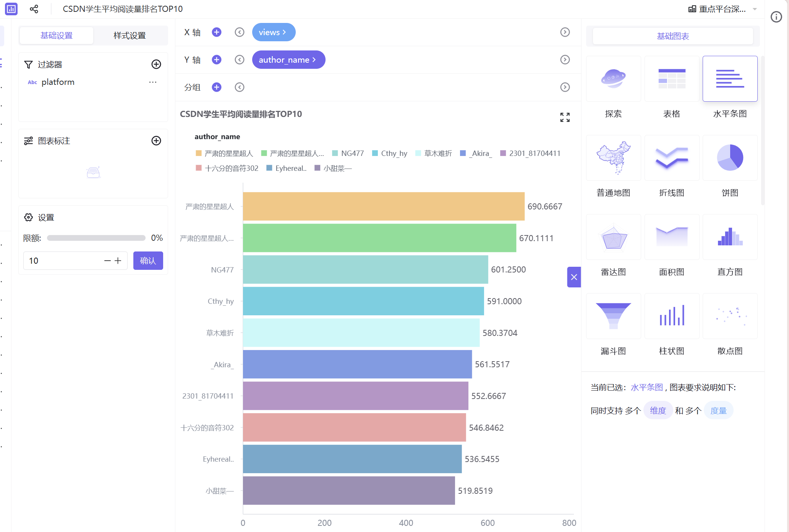Increase the limit value with plus
The image size is (789, 532).
[x=118, y=261]
